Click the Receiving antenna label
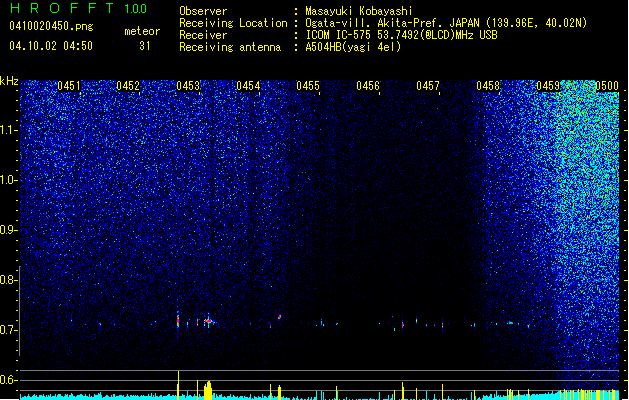 230,47
